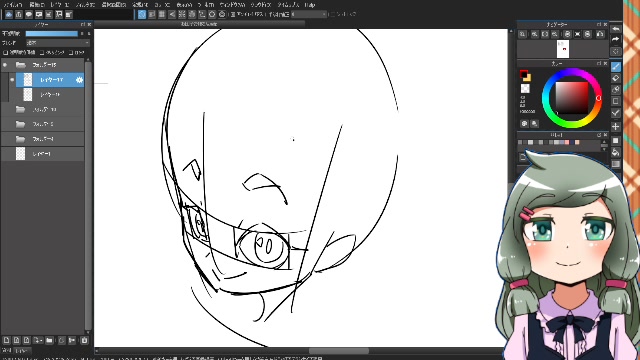Click the Redo arrow icon
Viewport: 640px width, 360px height.
click(x=616, y=40)
